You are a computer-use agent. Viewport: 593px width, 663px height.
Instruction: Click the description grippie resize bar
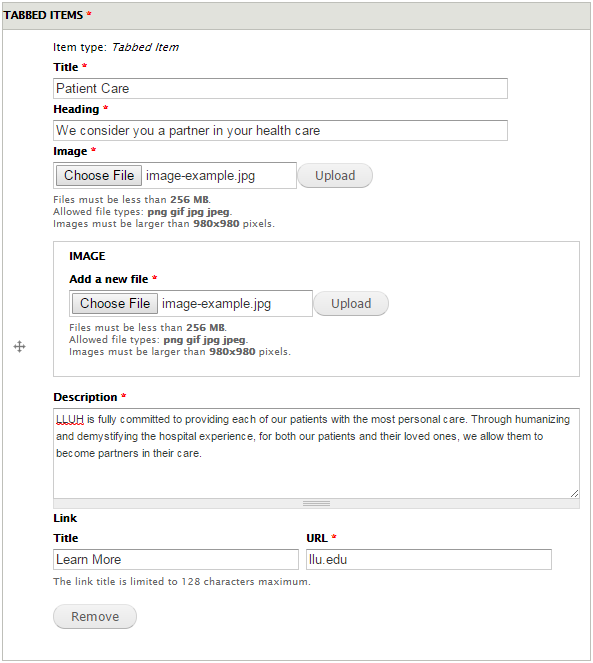316,504
